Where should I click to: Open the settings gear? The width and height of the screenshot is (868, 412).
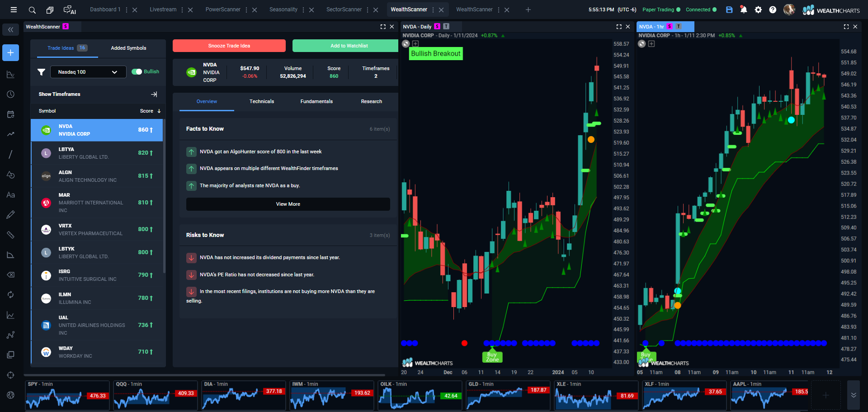[758, 9]
